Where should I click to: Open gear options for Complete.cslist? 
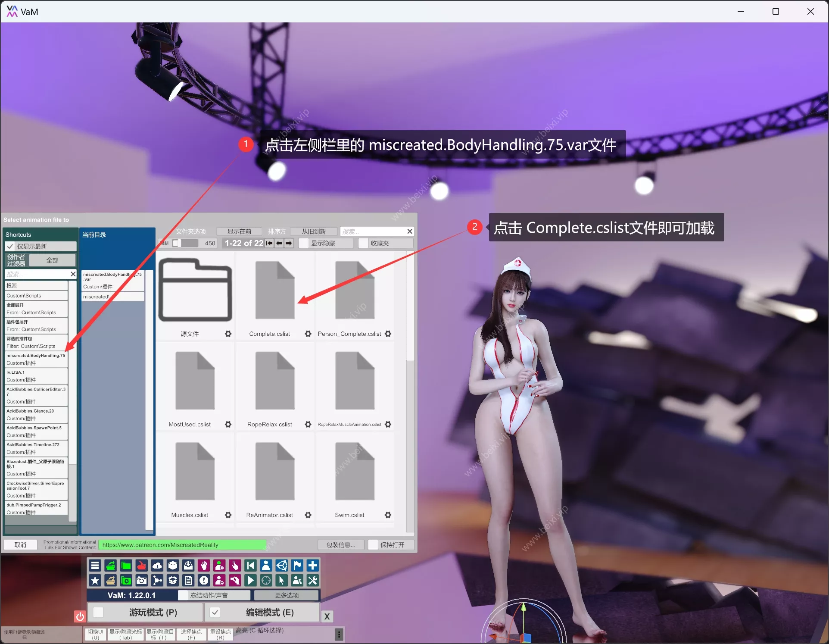pyautogui.click(x=308, y=334)
